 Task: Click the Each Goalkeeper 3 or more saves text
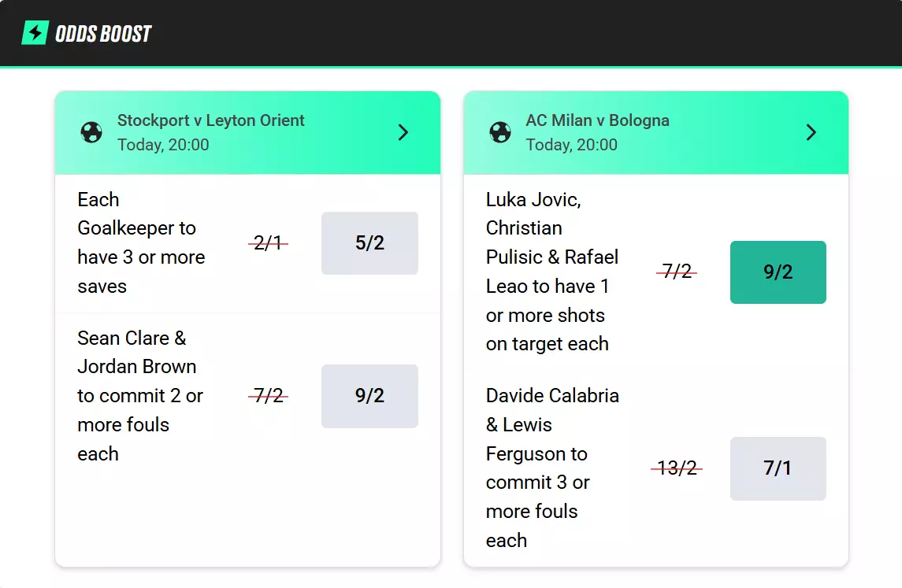[140, 242]
